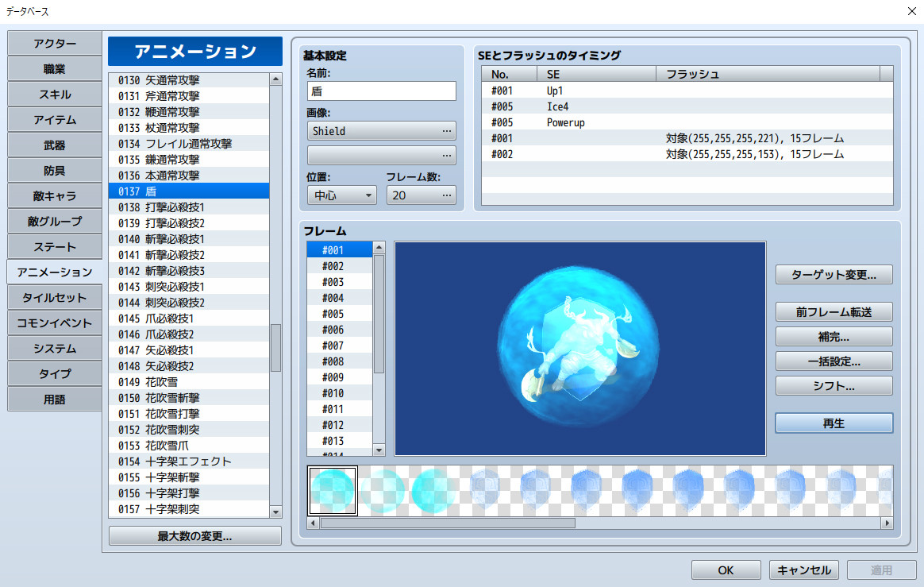Click the left arrow of the thumbnail scrollbar
The width and height of the screenshot is (924, 587).
point(313,523)
